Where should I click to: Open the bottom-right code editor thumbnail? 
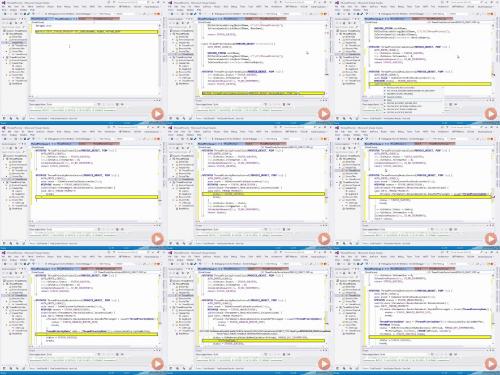[x=417, y=312]
